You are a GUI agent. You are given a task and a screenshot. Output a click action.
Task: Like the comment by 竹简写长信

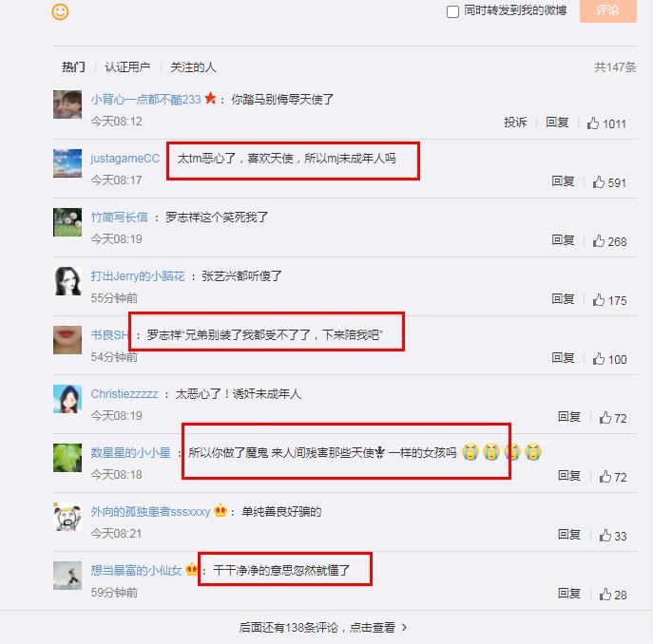pyautogui.click(x=599, y=240)
